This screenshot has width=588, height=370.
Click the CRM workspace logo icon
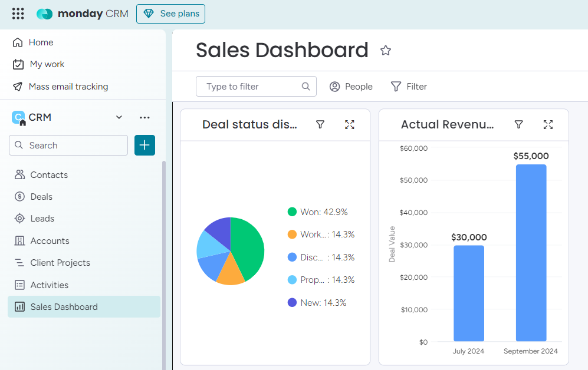(x=18, y=117)
